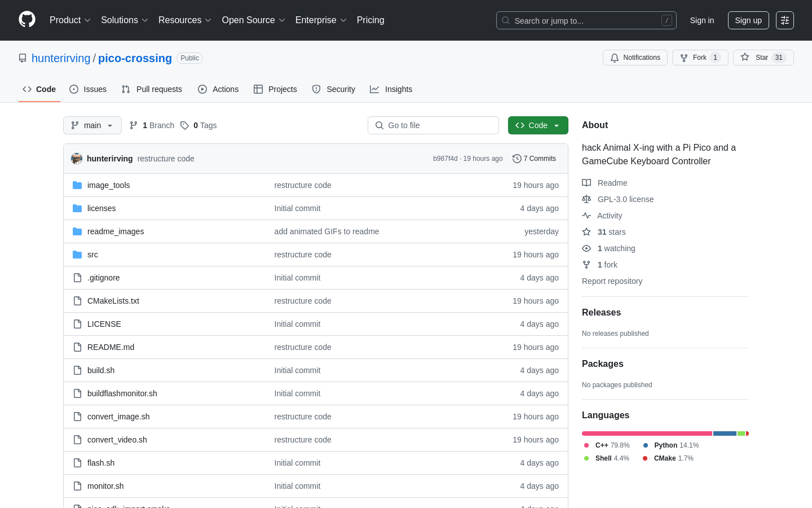Click the convert_video.sh file icon
The width and height of the screenshot is (812, 508).
[77, 440]
